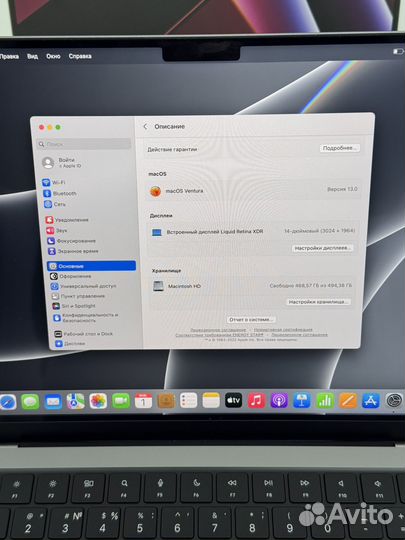Open Фокусирование settings

pos(72,241)
